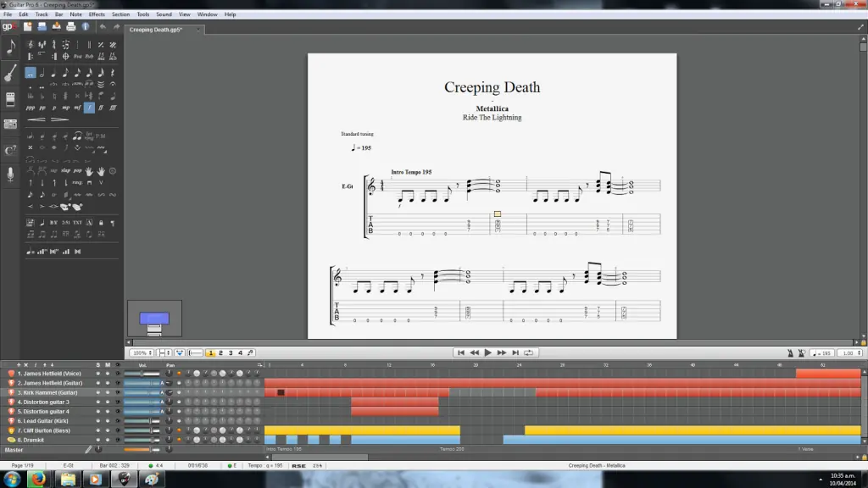Viewport: 868px width, 488px height.
Task: Create a new document with the toolbar icon
Action: pyautogui.click(x=28, y=26)
